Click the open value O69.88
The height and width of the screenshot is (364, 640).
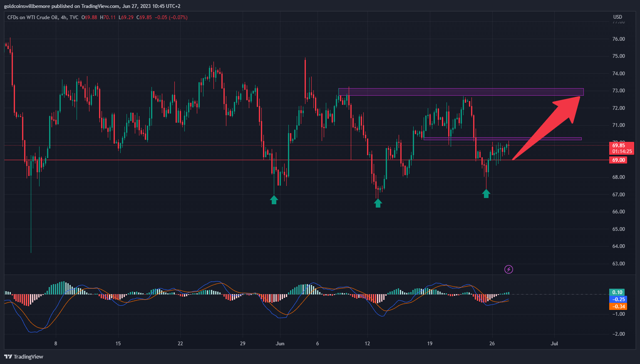[x=89, y=17]
